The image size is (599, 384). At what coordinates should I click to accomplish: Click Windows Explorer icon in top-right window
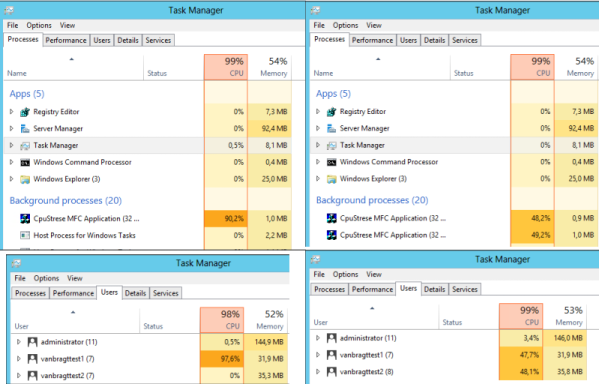tap(332, 179)
